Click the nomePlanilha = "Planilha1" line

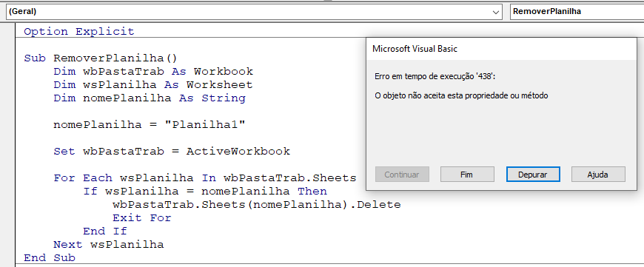[150, 125]
